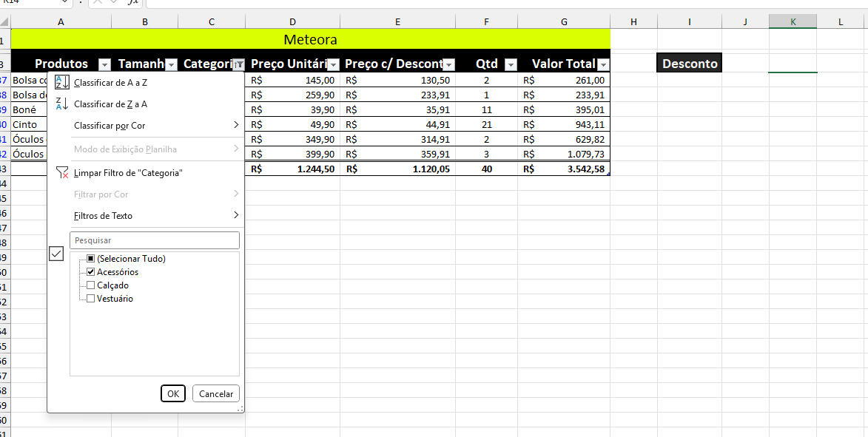The image size is (868, 437).
Task: Focus the Pesquisar search field
Action: (x=155, y=240)
